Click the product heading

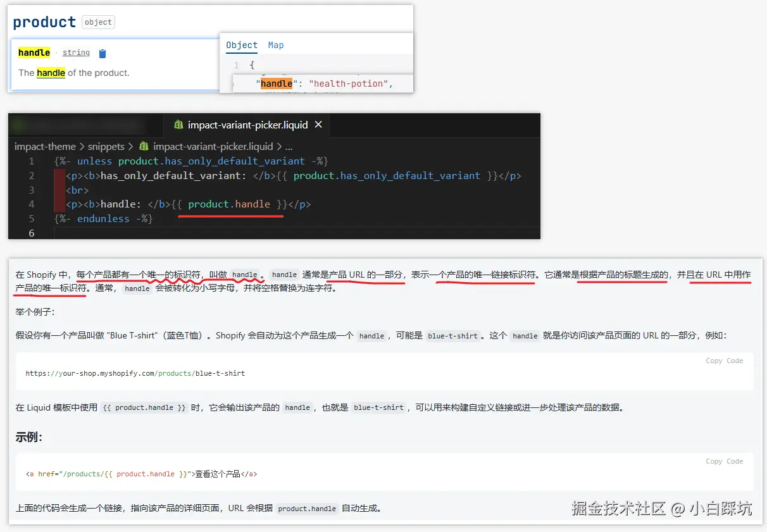[x=44, y=22]
